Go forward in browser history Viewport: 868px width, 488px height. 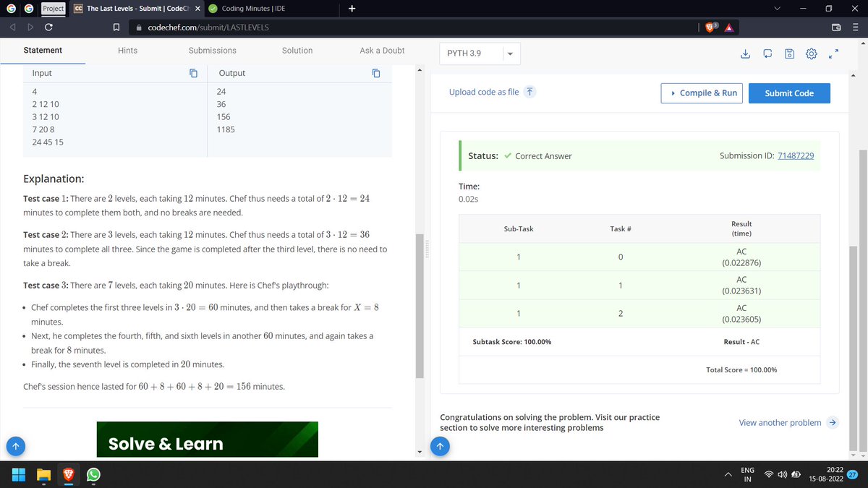30,27
